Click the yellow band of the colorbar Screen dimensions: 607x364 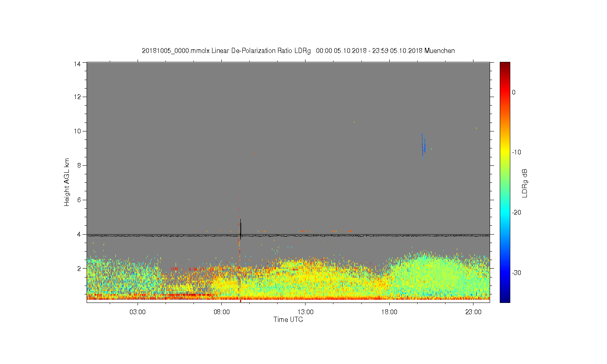[x=505, y=152]
